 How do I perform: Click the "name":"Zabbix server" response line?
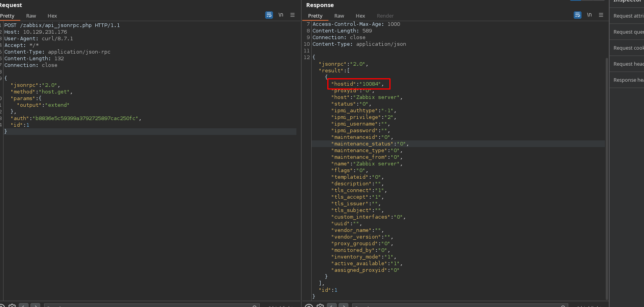click(x=367, y=163)
